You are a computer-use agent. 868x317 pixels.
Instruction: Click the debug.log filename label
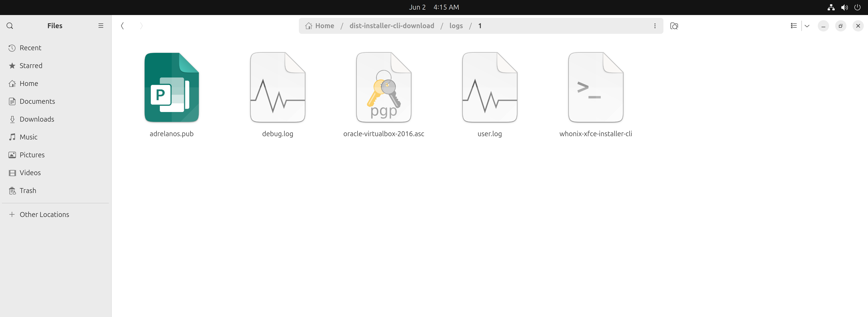tap(278, 134)
